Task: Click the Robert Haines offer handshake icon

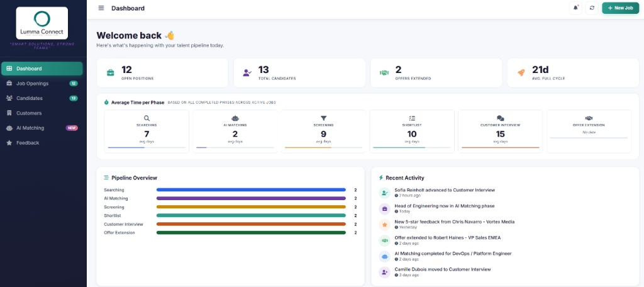Action: point(384,240)
